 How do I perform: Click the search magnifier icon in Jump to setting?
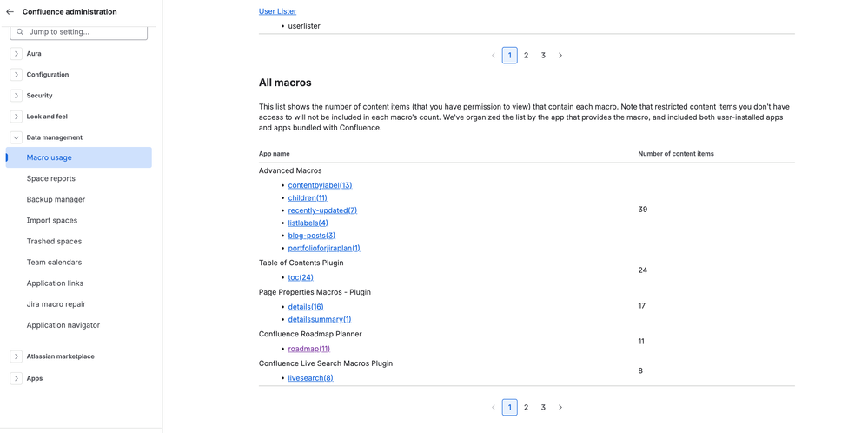coord(21,32)
